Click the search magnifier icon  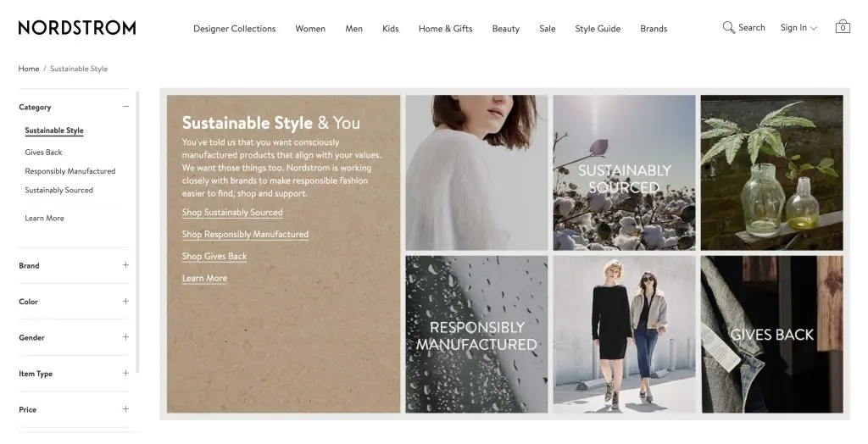pyautogui.click(x=728, y=28)
